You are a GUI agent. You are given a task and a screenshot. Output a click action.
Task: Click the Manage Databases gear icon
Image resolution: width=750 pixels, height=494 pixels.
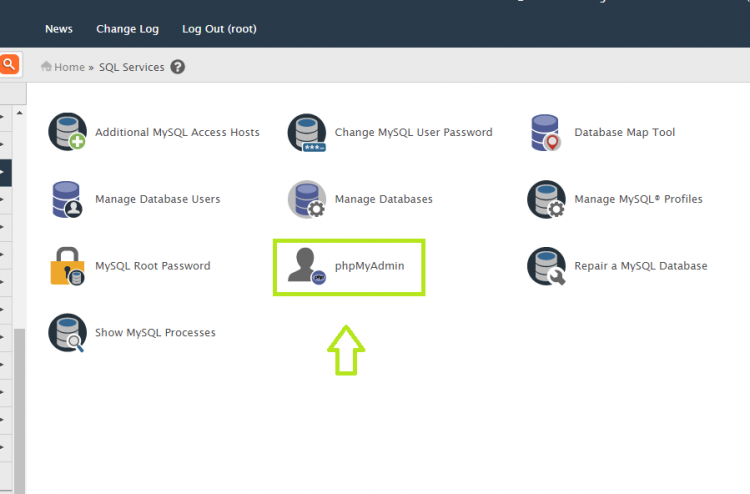(x=307, y=199)
